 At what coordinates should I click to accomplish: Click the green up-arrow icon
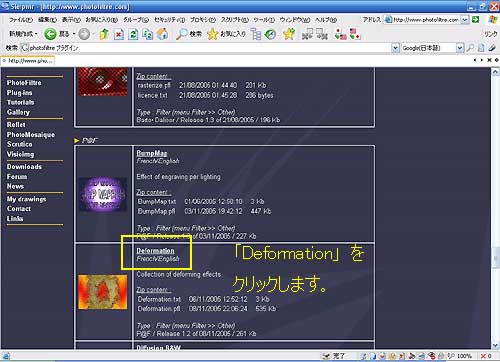click(x=104, y=34)
